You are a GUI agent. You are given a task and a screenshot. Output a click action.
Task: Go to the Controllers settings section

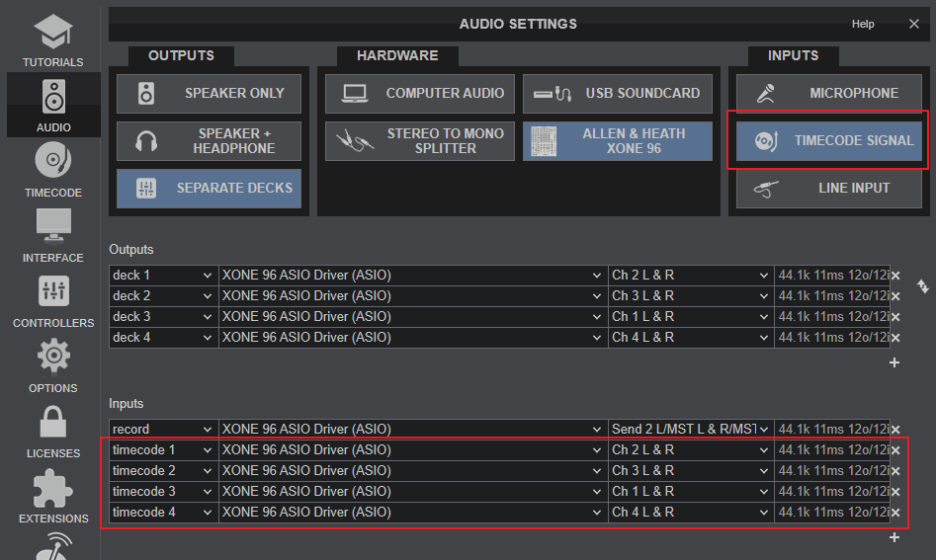52,300
